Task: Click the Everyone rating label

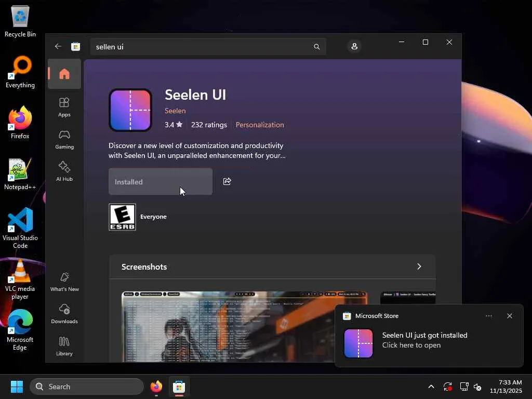Action: (153, 217)
